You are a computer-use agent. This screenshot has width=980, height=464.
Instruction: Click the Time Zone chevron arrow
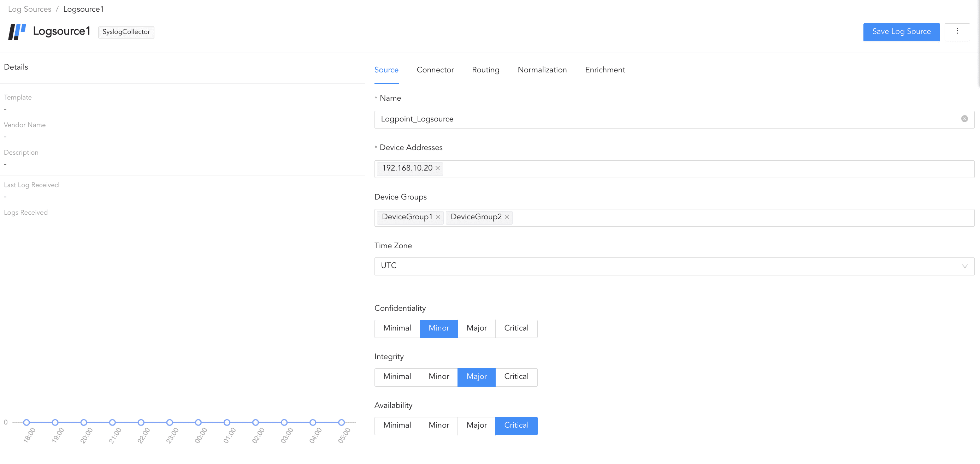(964, 266)
